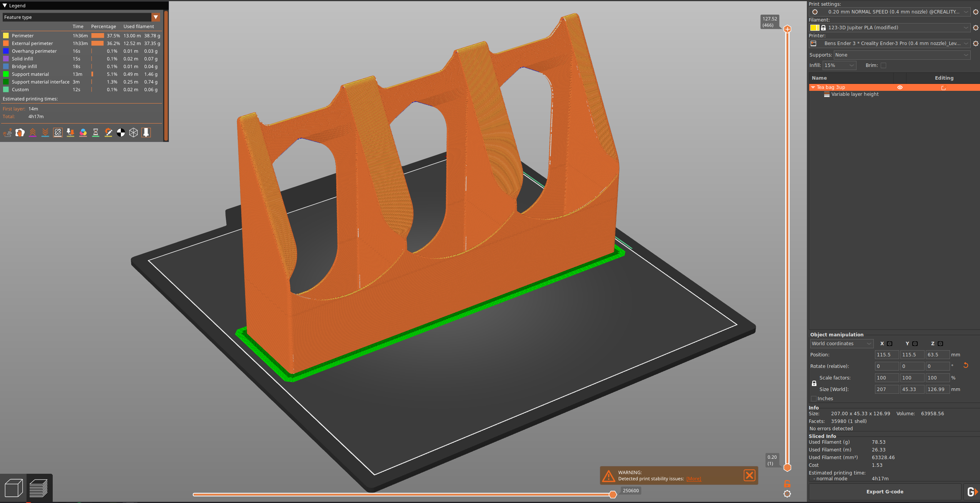Toggle shells wireframe cube icon

coord(134,133)
